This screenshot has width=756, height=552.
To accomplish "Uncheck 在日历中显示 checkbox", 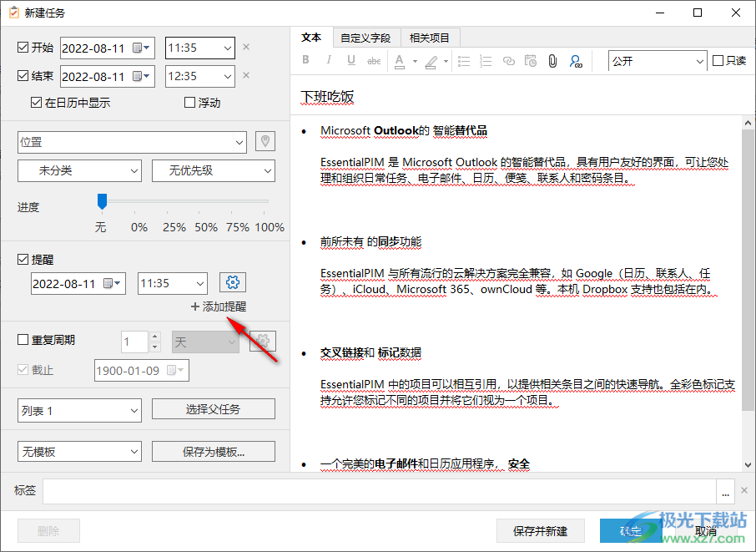I will (36, 102).
